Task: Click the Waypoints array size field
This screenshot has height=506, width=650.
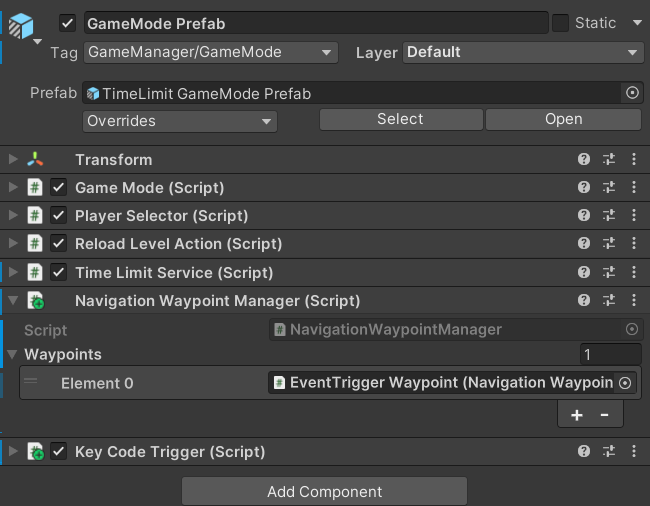Action: pyautogui.click(x=611, y=355)
